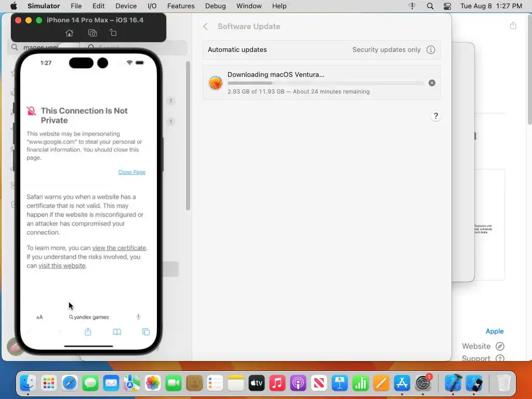
Task: Open Trash from the Dock
Action: tap(504, 383)
